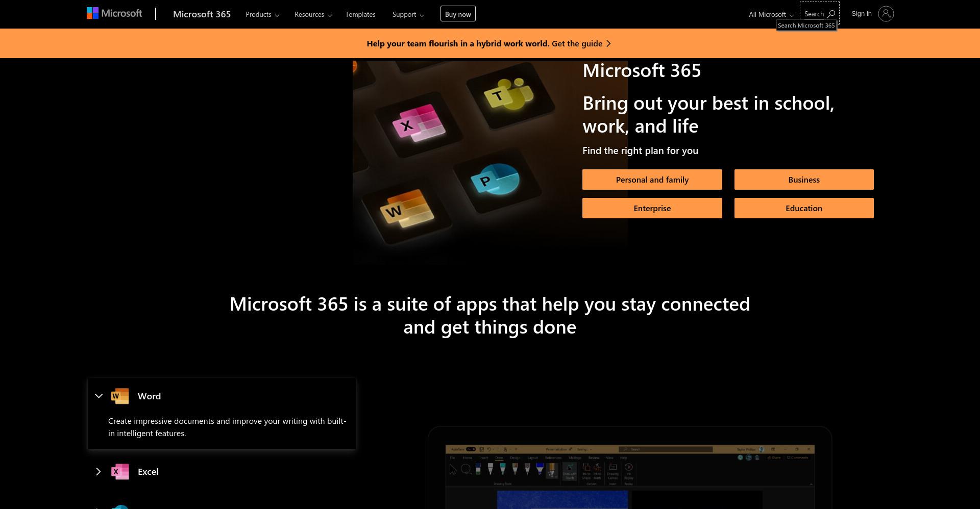Click the Excel key in hero image
The height and width of the screenshot is (509, 980).
(x=419, y=124)
